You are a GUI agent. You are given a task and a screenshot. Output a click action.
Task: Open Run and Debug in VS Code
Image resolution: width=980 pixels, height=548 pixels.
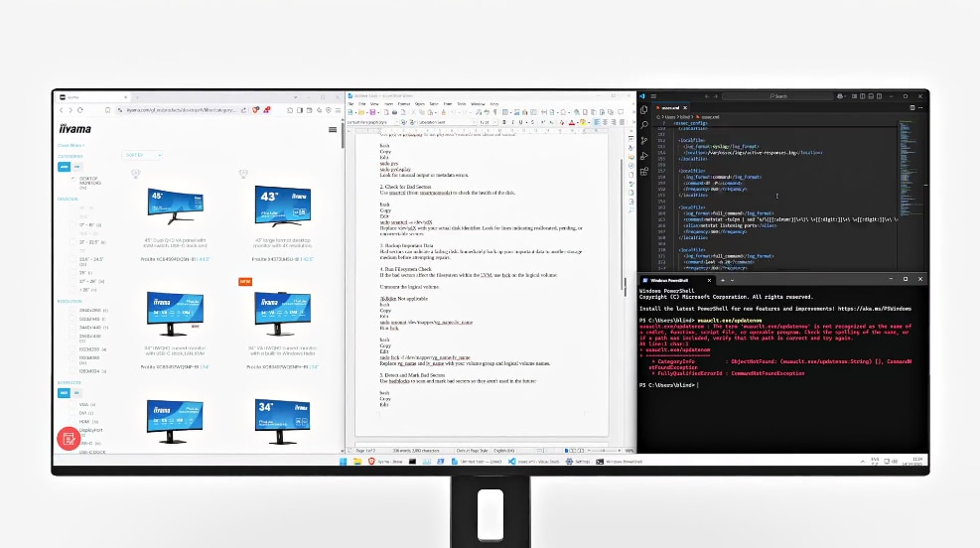coord(644,155)
